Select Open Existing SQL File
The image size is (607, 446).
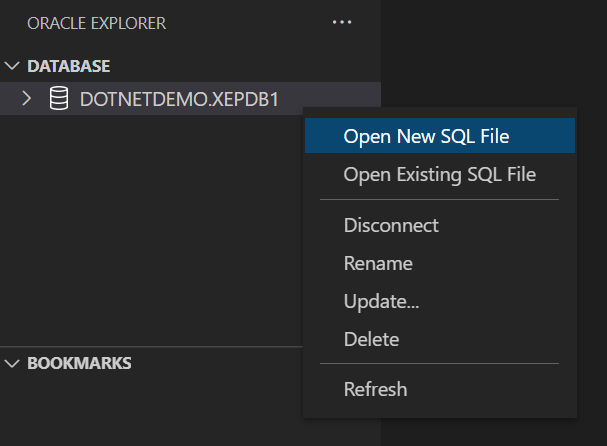click(439, 175)
